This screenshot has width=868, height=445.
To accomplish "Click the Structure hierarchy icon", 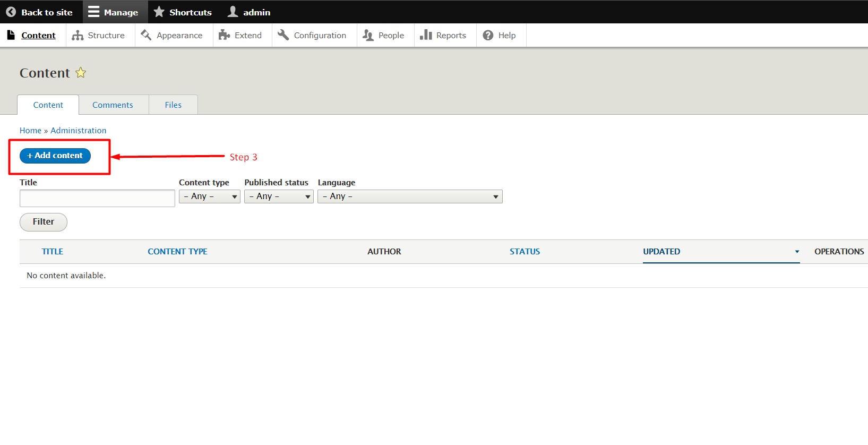I will (x=78, y=35).
